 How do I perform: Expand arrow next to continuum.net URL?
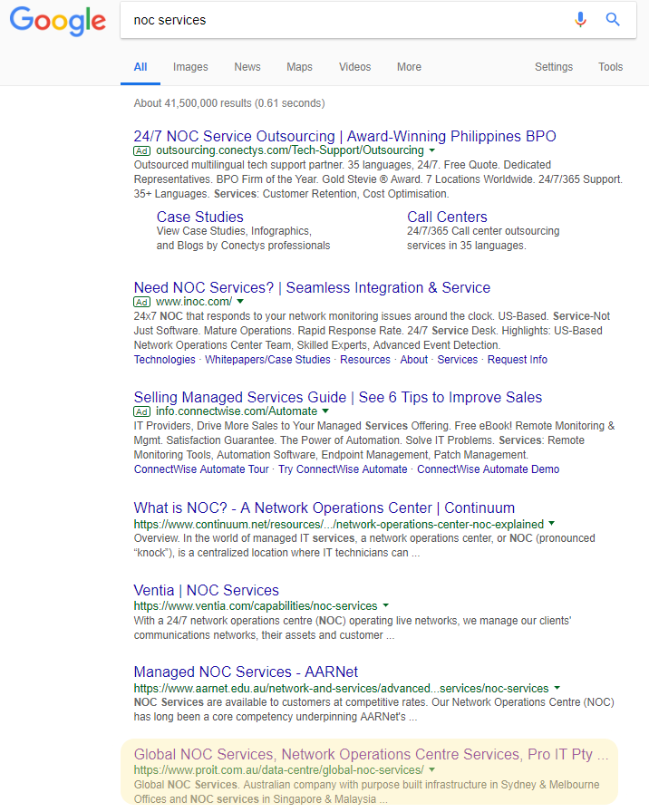pyautogui.click(x=552, y=524)
